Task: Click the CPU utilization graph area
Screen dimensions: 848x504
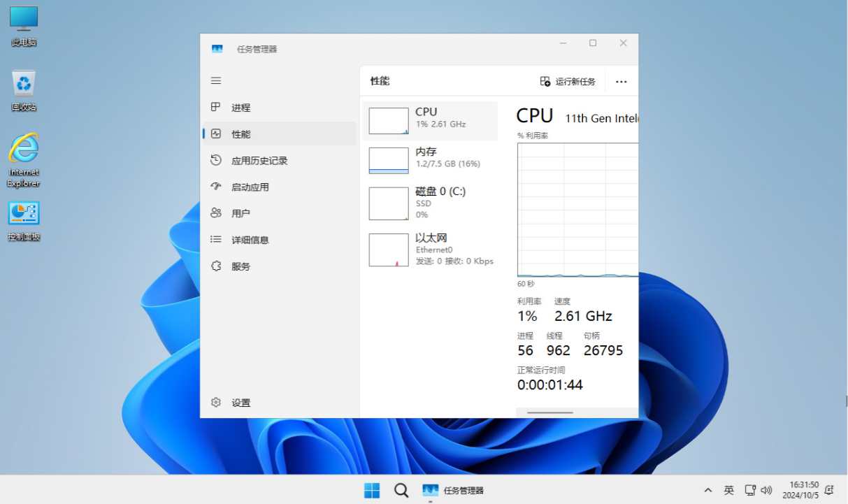Action: [577, 210]
